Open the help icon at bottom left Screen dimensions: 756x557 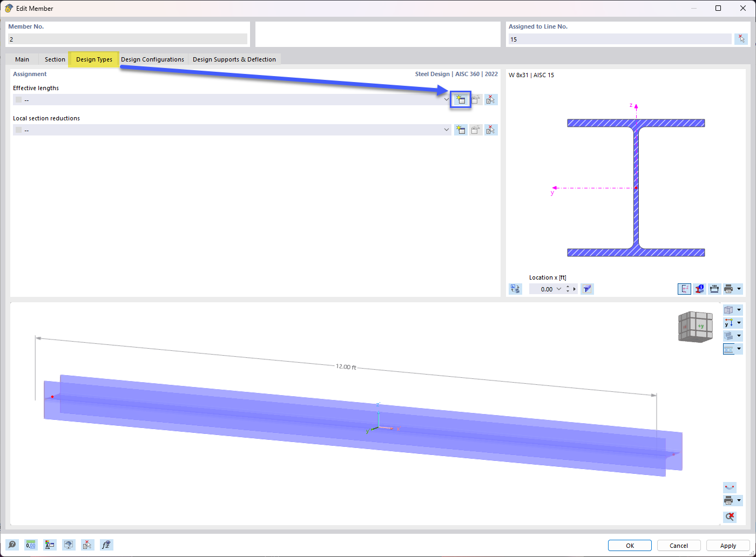click(12, 545)
